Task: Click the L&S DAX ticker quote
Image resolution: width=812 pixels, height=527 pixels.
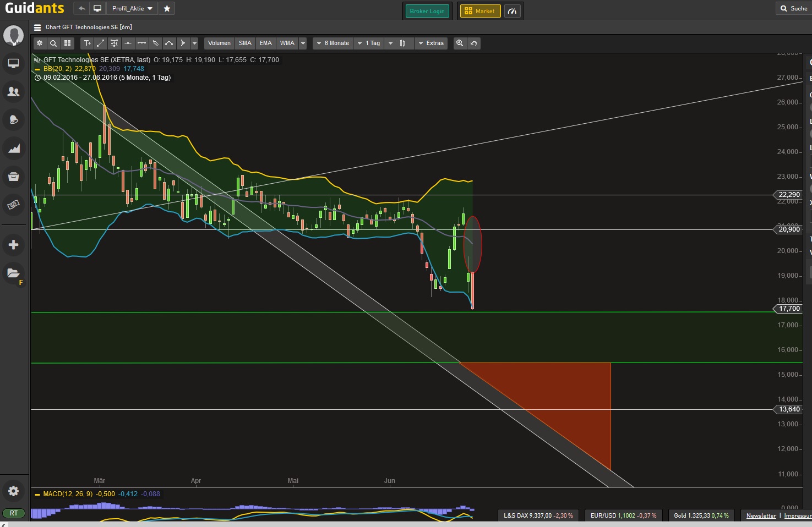Action: click(538, 515)
